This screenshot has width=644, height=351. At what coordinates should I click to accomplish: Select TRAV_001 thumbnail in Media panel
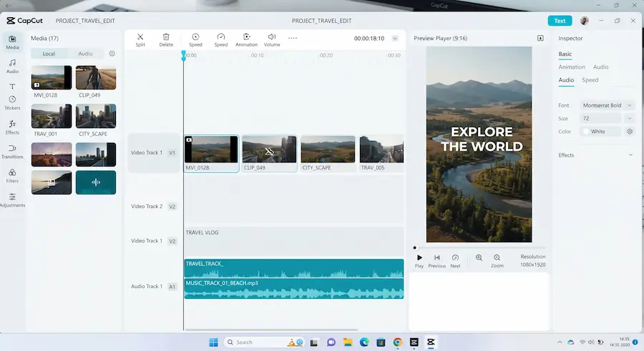pyautogui.click(x=52, y=117)
